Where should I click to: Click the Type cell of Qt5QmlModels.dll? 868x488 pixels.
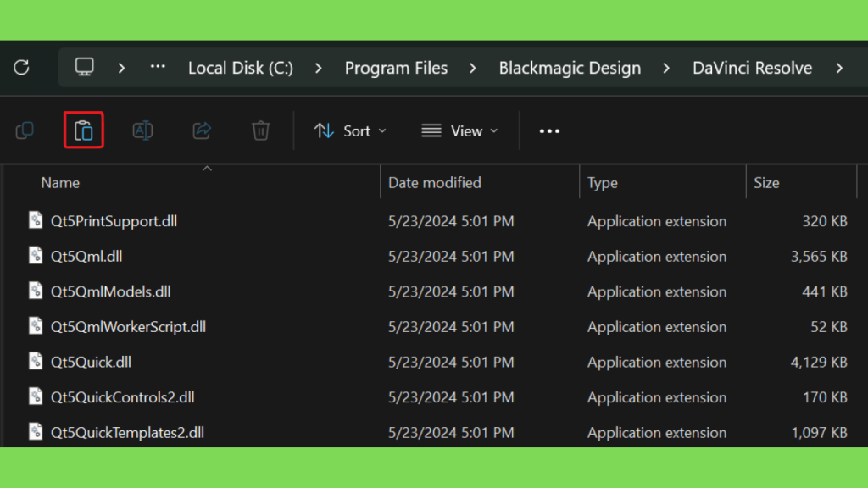click(657, 291)
